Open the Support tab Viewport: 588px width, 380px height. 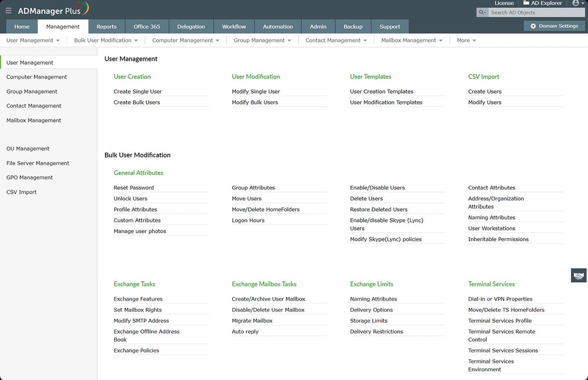(390, 27)
